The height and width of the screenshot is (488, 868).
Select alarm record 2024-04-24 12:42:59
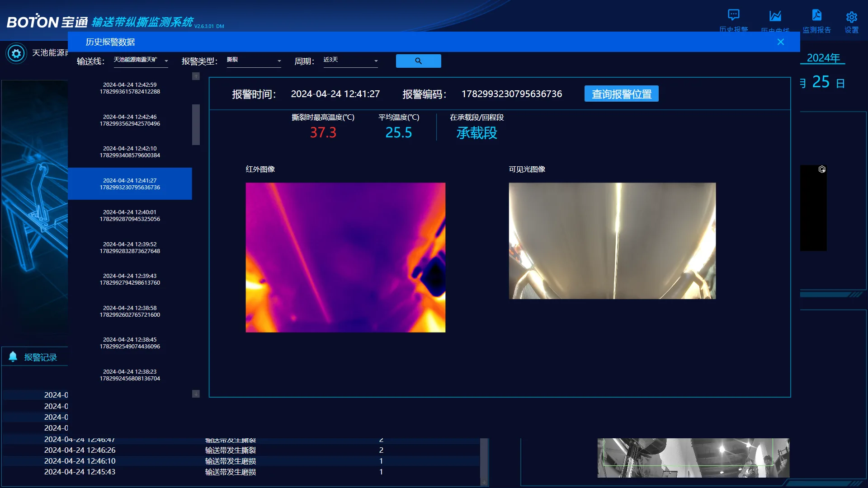[x=130, y=88]
